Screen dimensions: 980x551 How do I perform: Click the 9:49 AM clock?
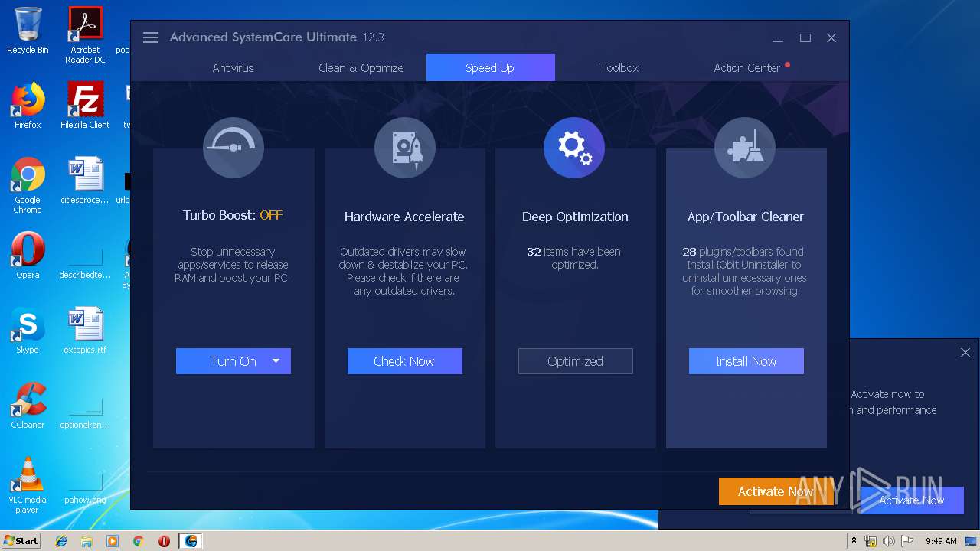click(941, 541)
